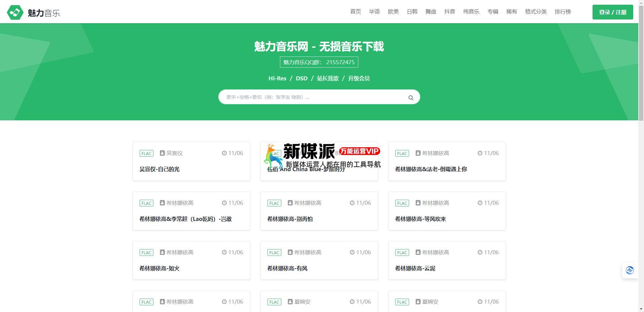This screenshot has height=312, width=644.
Task: Click FLAC badge on 岂敢 card
Action: coord(146,203)
